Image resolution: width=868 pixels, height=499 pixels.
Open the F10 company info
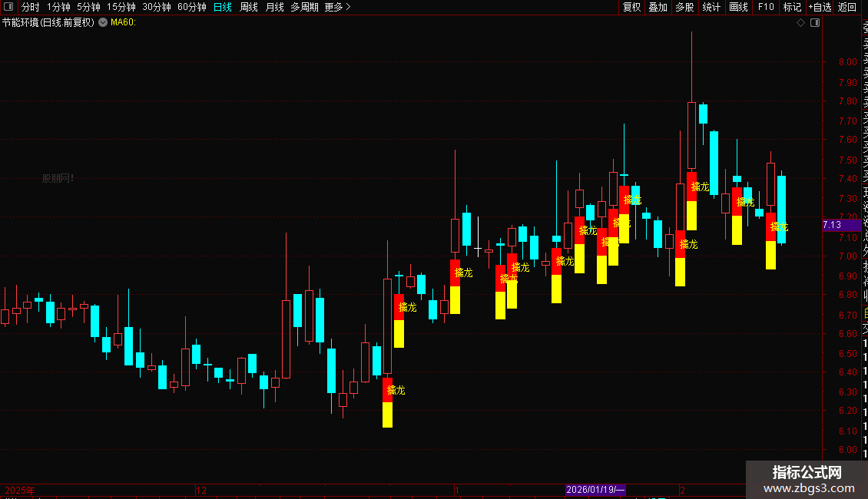766,7
